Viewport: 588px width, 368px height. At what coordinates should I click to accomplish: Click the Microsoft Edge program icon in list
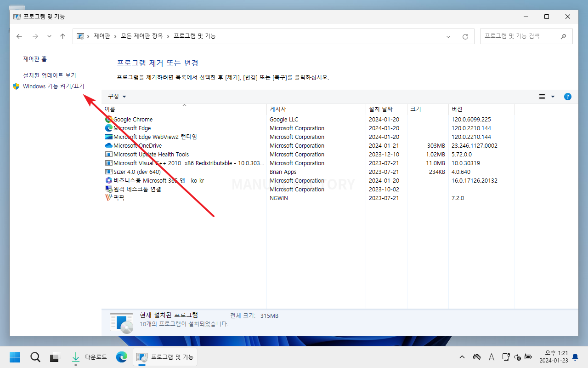click(109, 128)
